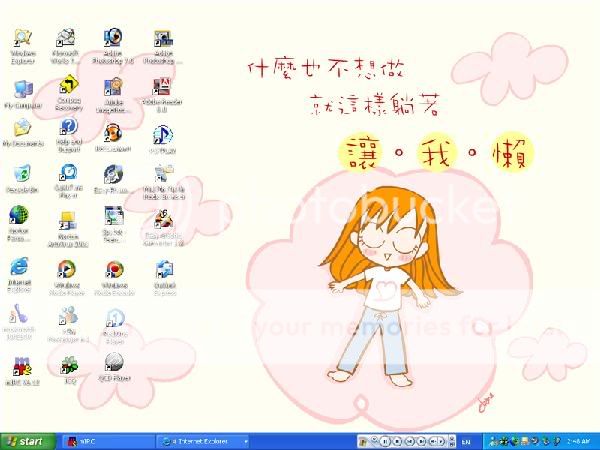The width and height of the screenshot is (600, 450).
Task: Open Adobe Photoshop 7.0 desktop shortcut
Action: tap(115, 40)
